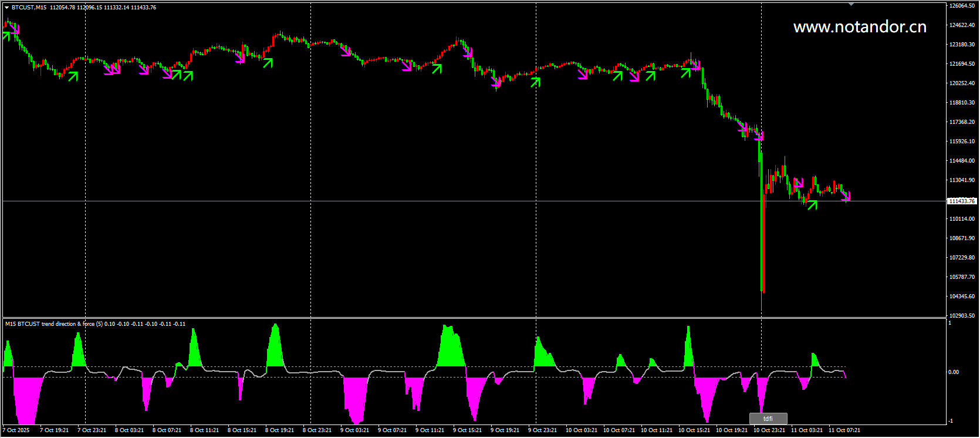This screenshot has width=980, height=438.
Task: Click the trend direction & force indicator label
Action: (x=95, y=324)
